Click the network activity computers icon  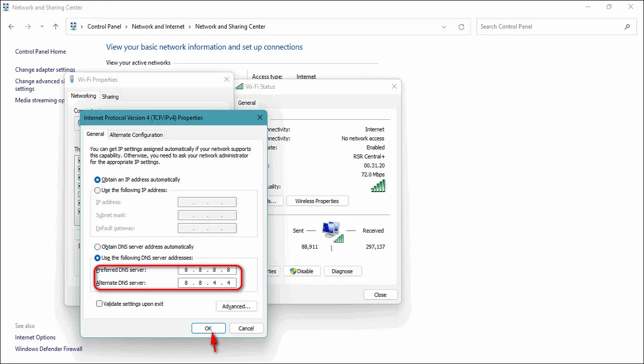(x=333, y=232)
